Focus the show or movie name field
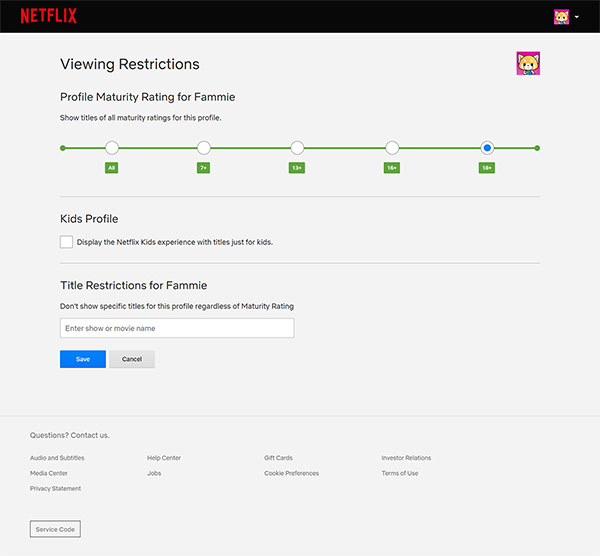 point(177,328)
